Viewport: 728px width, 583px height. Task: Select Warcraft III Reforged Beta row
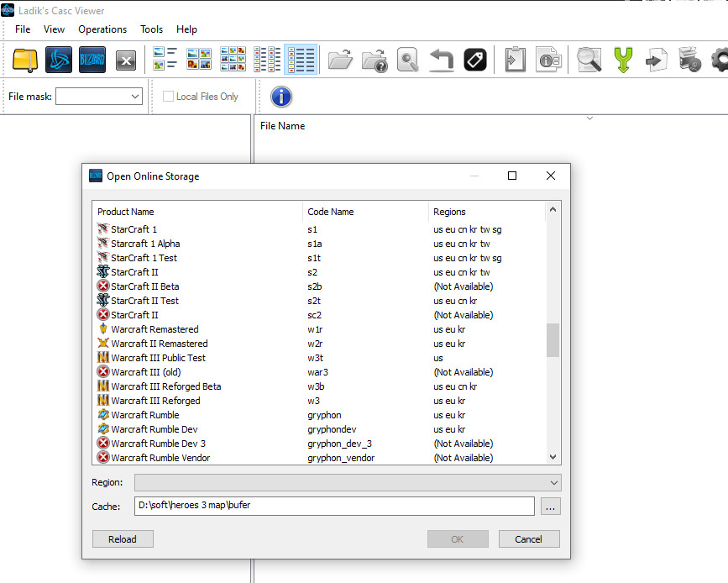pos(320,386)
